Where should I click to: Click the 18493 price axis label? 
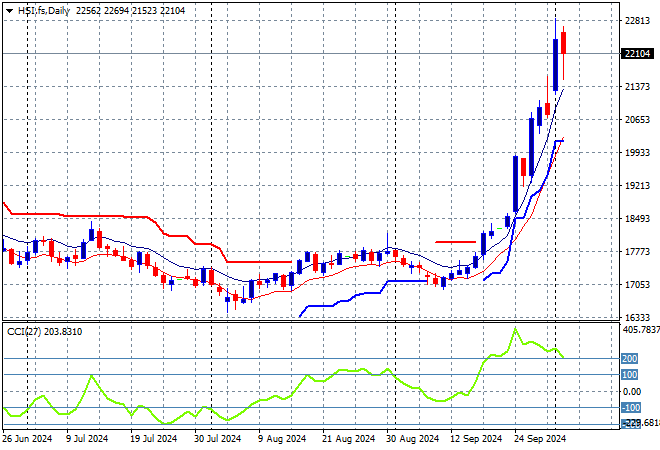(x=637, y=219)
